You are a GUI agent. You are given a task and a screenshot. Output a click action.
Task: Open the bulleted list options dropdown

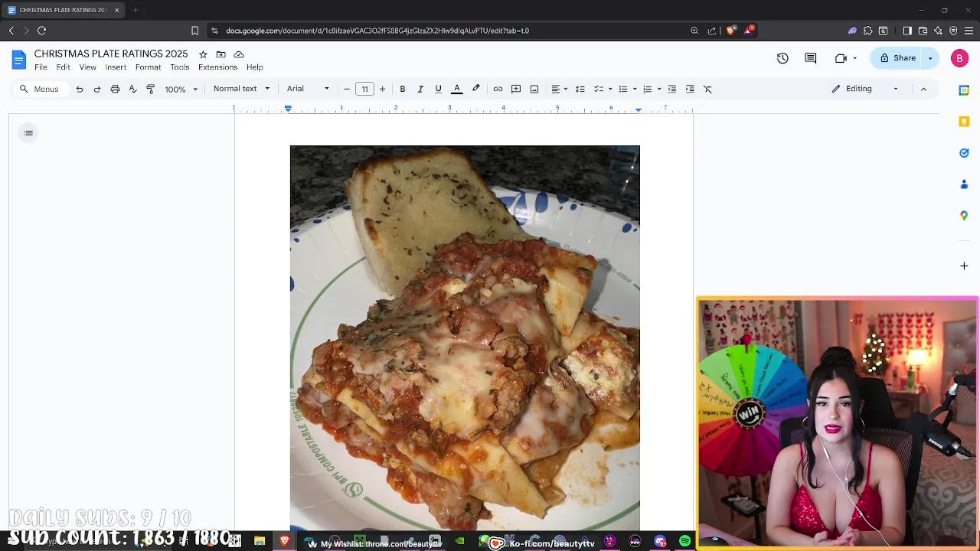635,89
